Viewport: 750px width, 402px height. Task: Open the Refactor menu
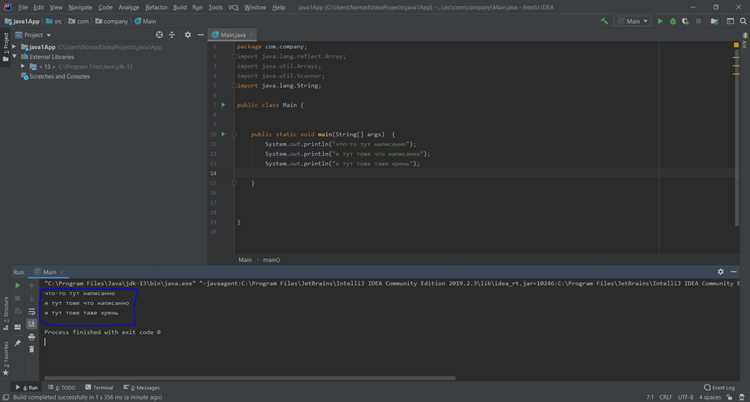156,8
